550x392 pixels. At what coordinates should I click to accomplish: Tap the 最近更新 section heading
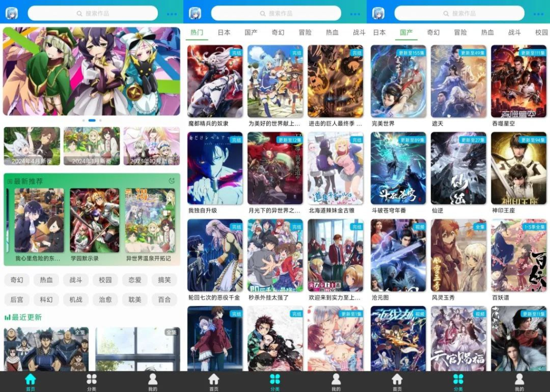(27, 317)
